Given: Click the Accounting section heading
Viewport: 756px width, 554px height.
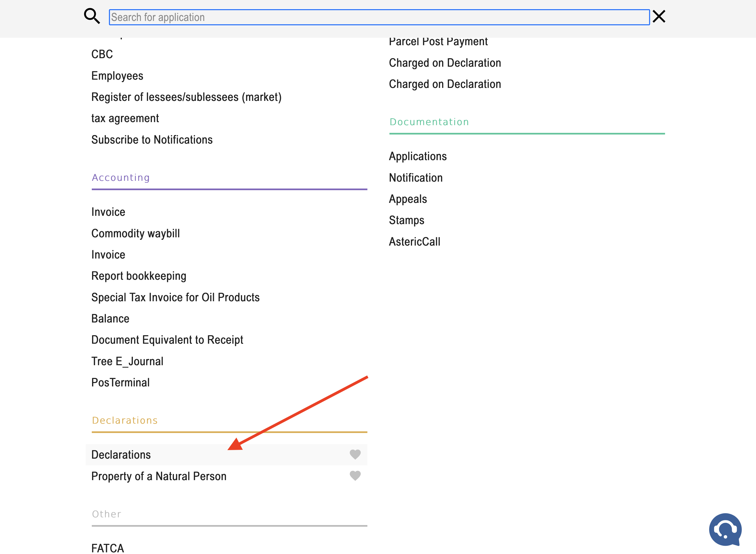Looking at the screenshot, I should click(x=121, y=178).
